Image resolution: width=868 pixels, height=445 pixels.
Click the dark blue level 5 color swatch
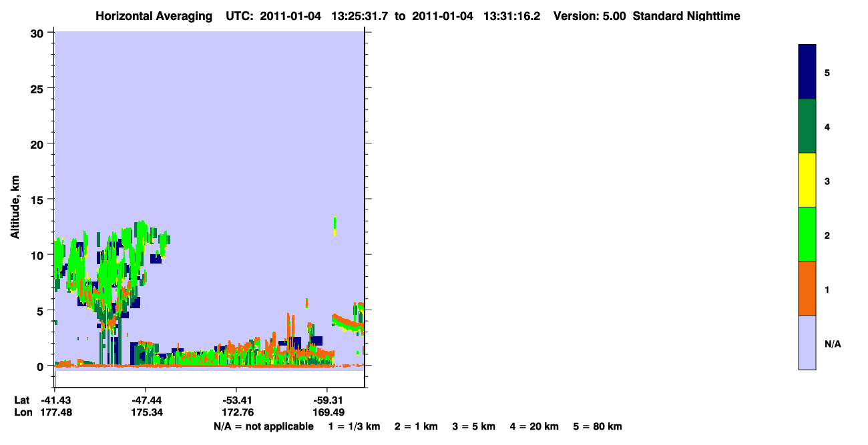(x=807, y=72)
